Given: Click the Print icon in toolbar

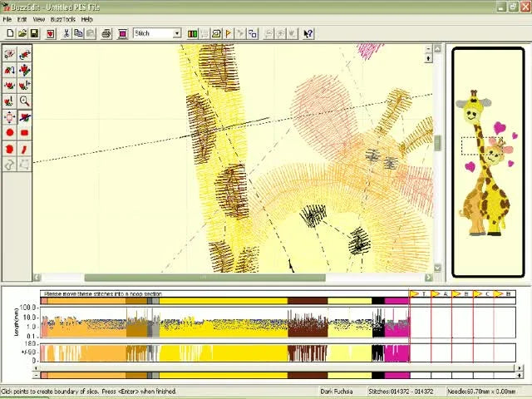Looking at the screenshot, I should (106, 33).
